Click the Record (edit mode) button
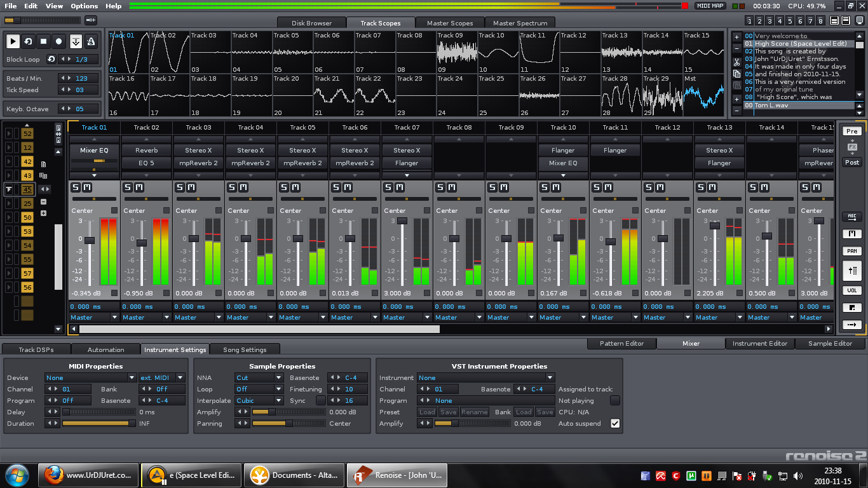 point(59,41)
